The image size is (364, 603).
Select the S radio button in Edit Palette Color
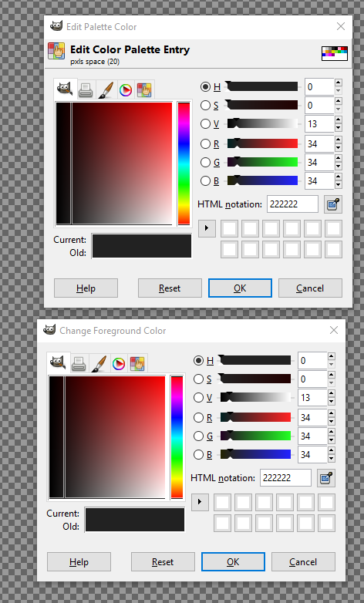(205, 106)
